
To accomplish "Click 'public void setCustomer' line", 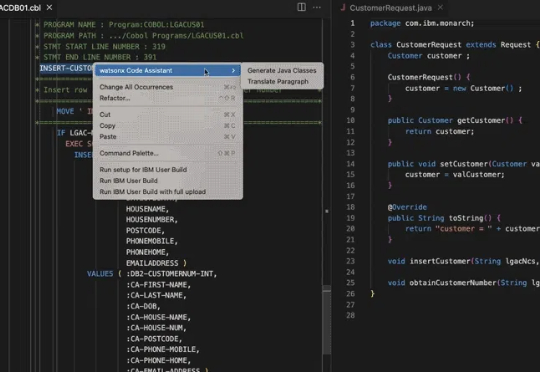I will pos(464,164).
